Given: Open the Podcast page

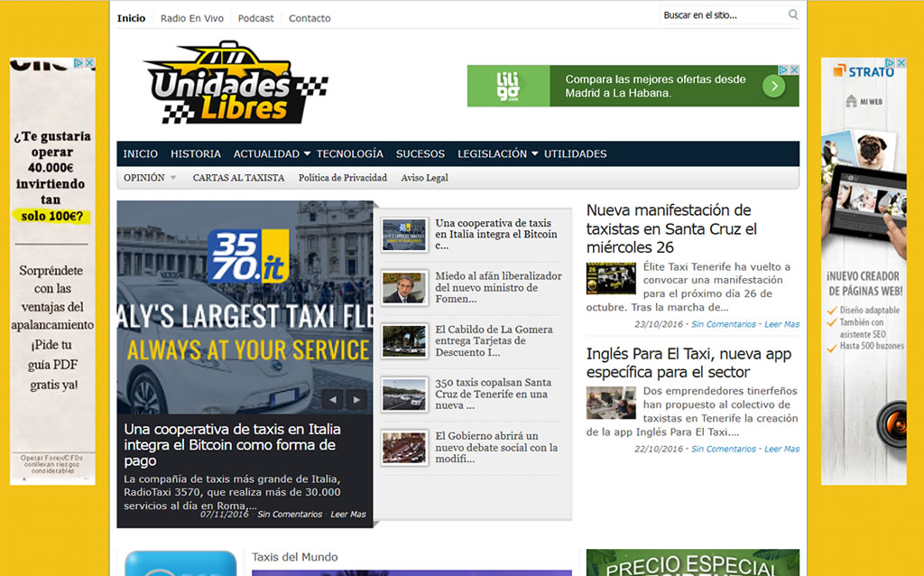Looking at the screenshot, I should (256, 18).
